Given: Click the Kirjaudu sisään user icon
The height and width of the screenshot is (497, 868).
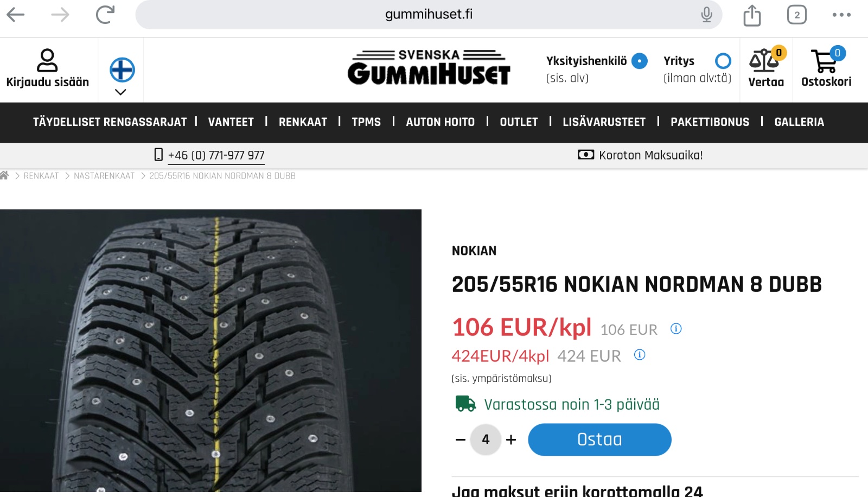Looking at the screenshot, I should click(47, 60).
